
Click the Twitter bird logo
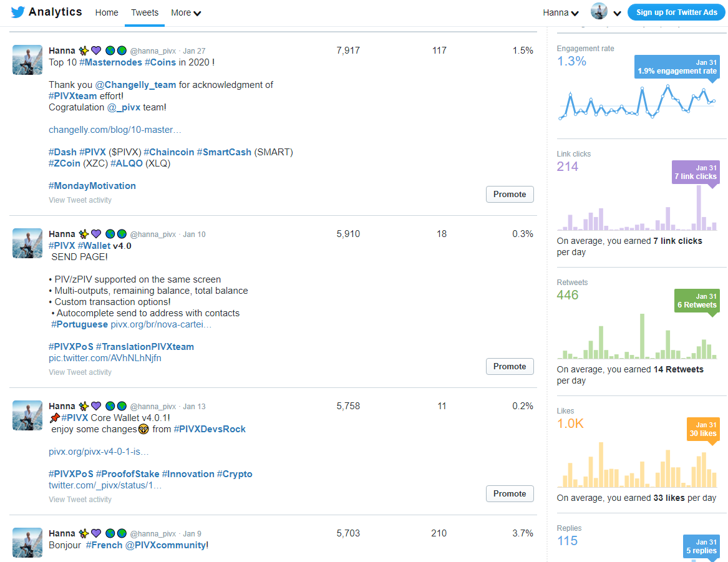click(17, 12)
